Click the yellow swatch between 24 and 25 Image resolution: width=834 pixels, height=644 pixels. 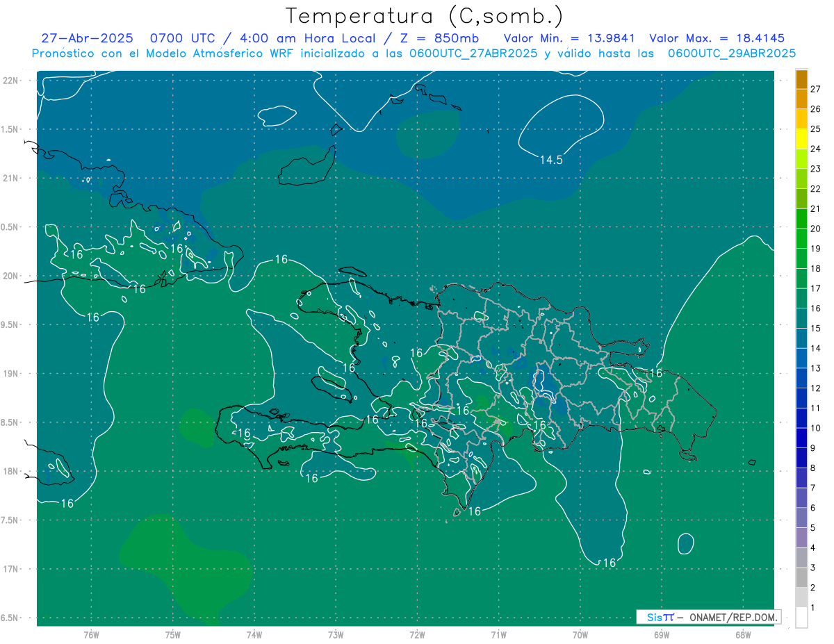click(x=801, y=139)
